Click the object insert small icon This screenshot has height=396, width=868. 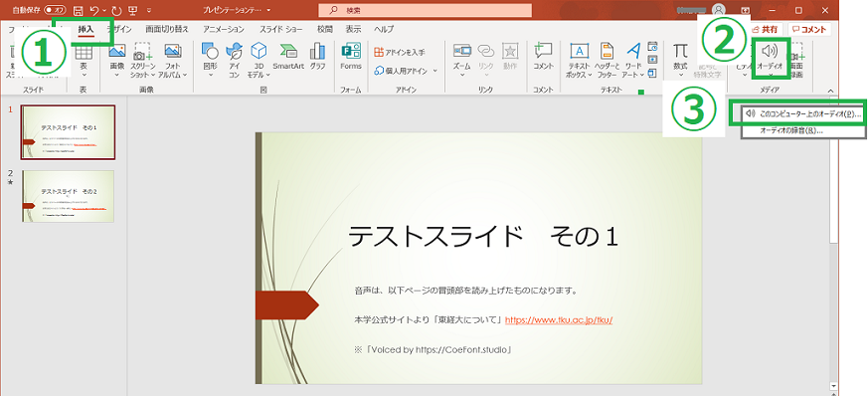(x=652, y=73)
